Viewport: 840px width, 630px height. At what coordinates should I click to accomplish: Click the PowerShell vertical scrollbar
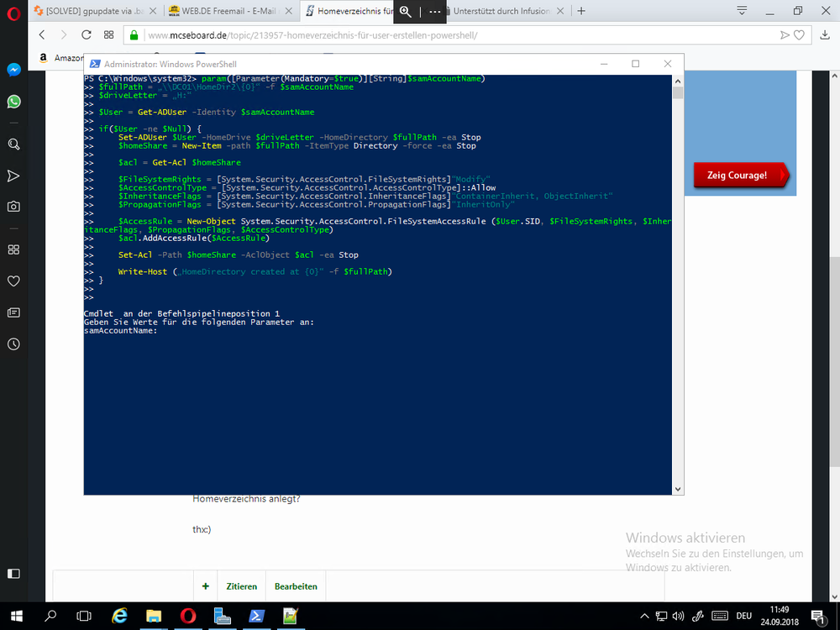pyautogui.click(x=677, y=286)
